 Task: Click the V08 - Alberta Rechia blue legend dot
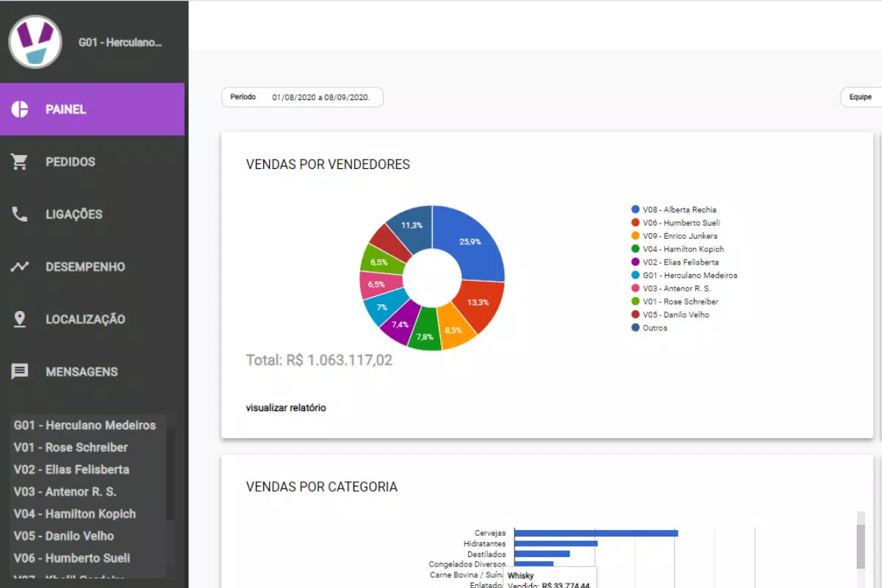[635, 209]
